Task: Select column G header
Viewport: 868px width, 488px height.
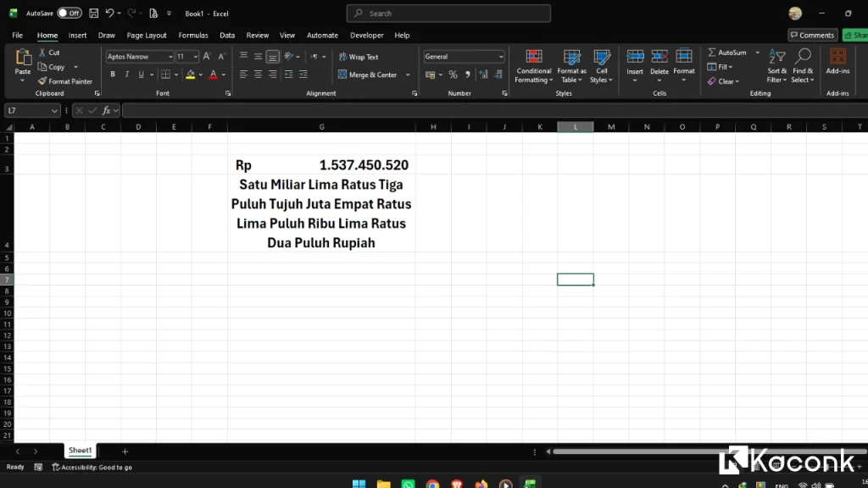Action: coord(321,127)
